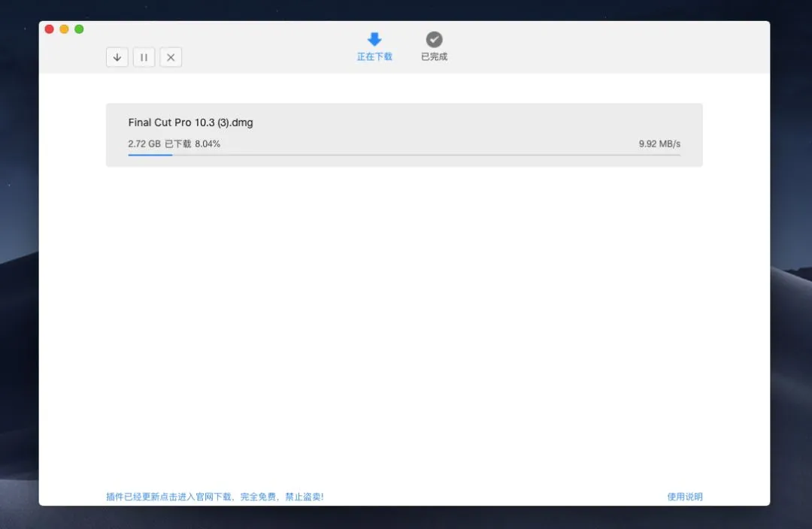The width and height of the screenshot is (812, 529).
Task: Pause the download with the pause button
Action: coord(144,57)
